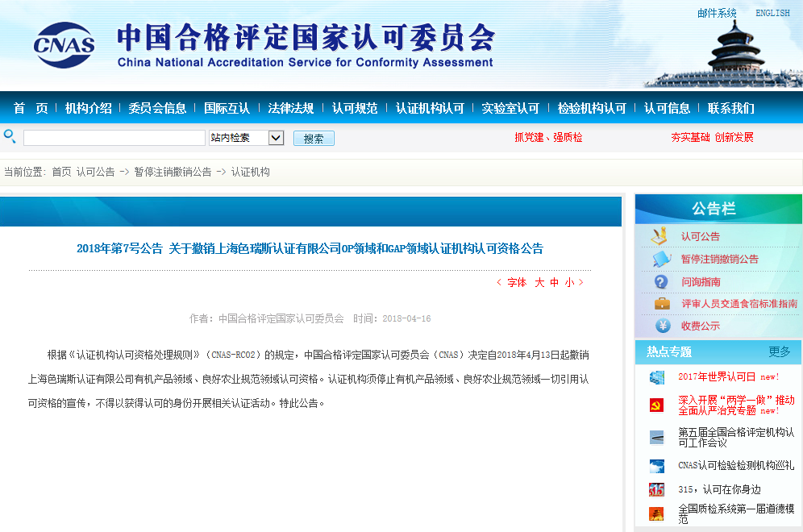Click the 2017年世界认可日 thumbnail icon

click(656, 378)
